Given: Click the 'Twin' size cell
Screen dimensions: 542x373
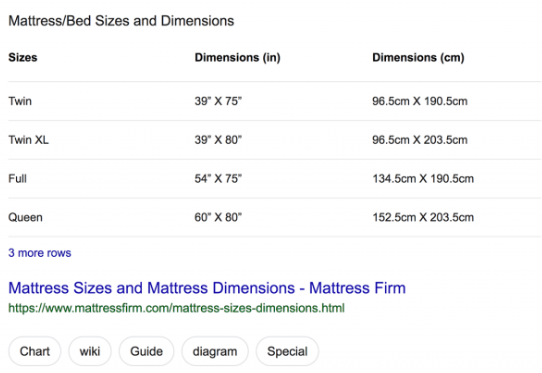Looking at the screenshot, I should (x=20, y=101).
